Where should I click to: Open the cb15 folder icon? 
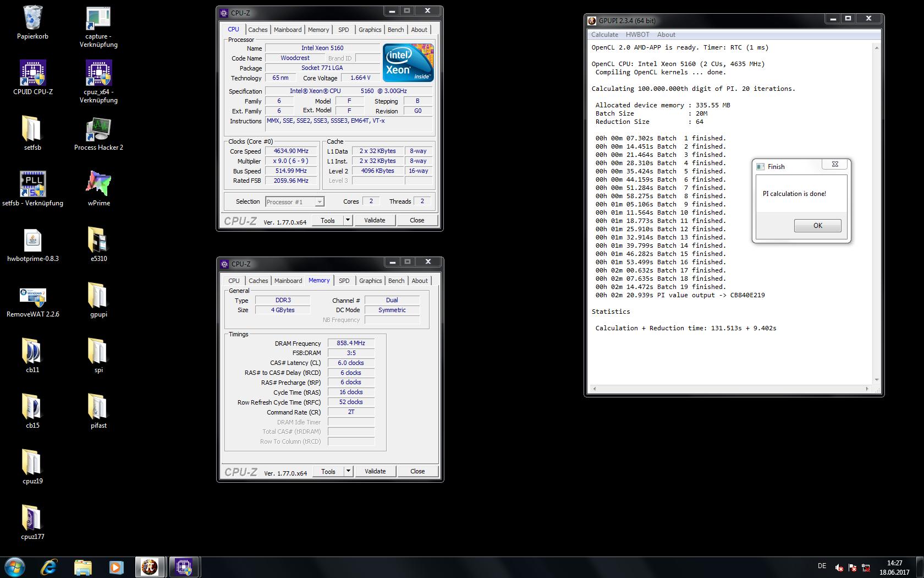(32, 411)
